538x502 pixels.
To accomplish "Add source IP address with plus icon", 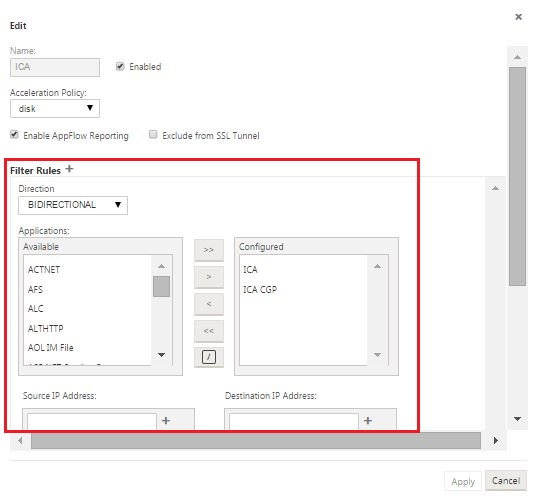I will coord(166,420).
